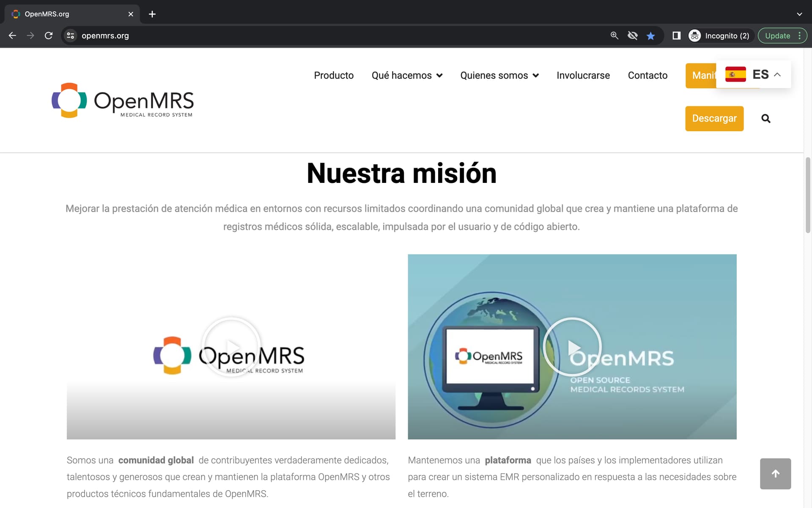Close the OpenMRS.org tab
The width and height of the screenshot is (812, 508).
(131, 14)
